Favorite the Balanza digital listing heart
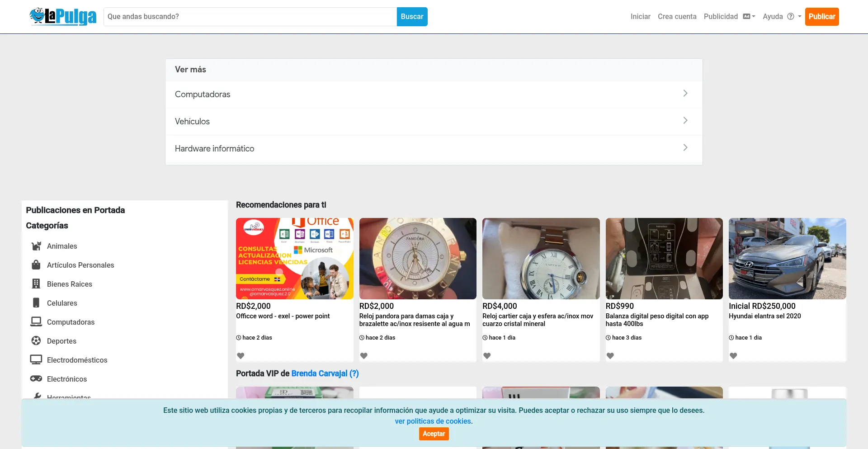 click(x=610, y=356)
